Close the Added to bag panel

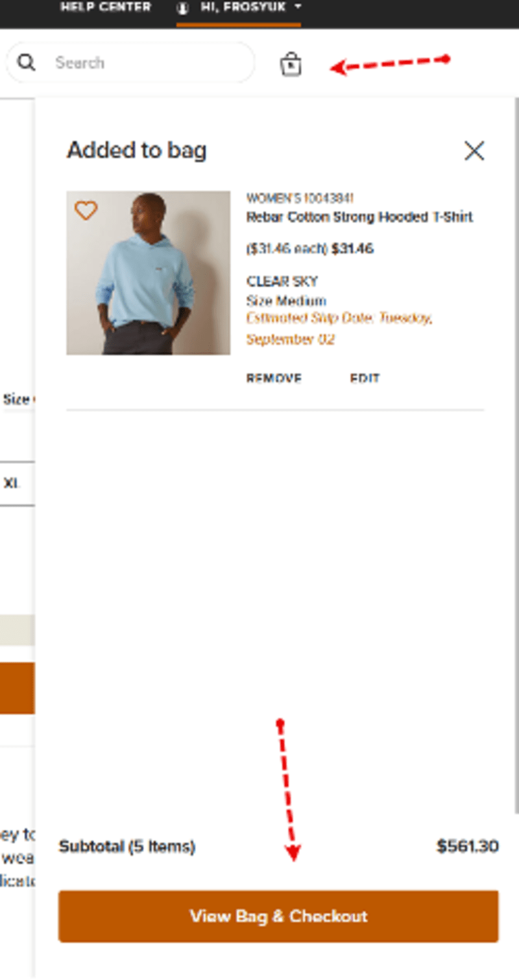click(x=474, y=151)
